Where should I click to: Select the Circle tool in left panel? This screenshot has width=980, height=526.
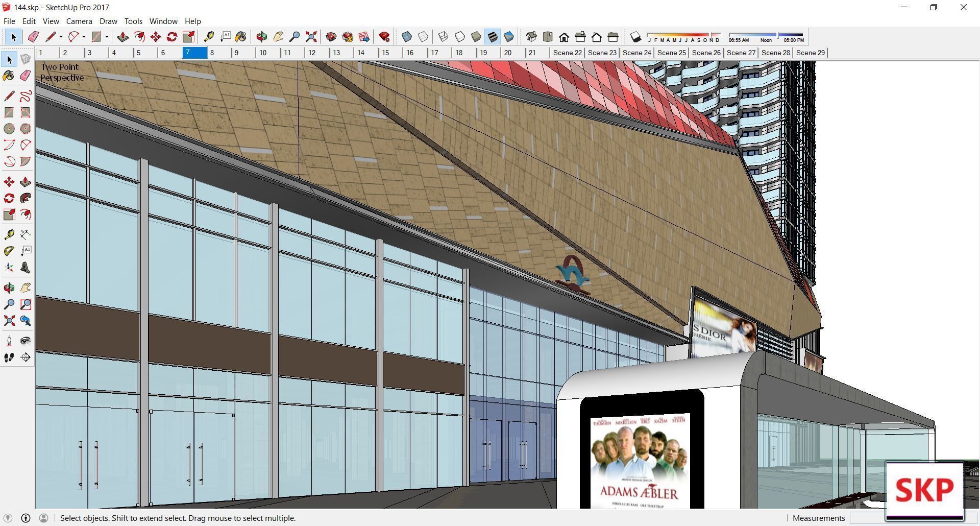(9, 129)
